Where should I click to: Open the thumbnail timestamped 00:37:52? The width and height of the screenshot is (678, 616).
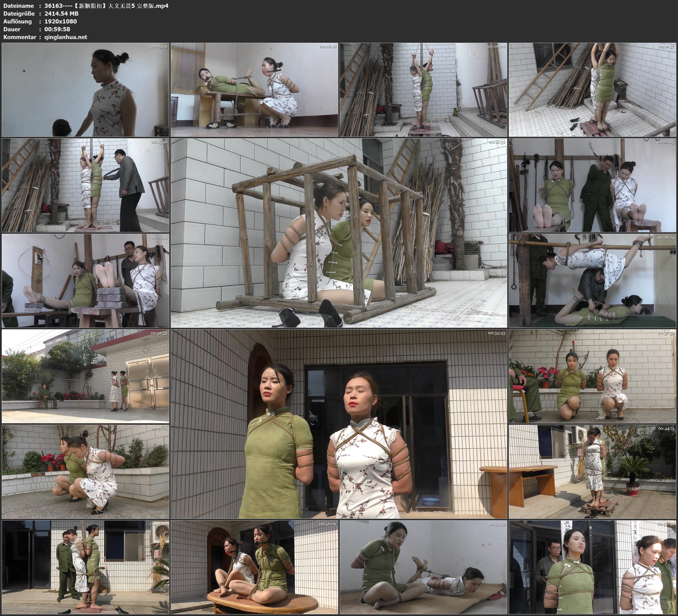click(592, 376)
